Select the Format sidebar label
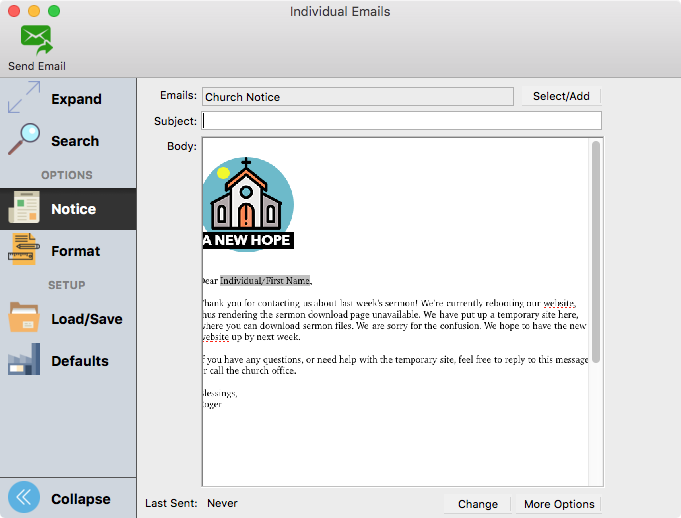 (76, 251)
